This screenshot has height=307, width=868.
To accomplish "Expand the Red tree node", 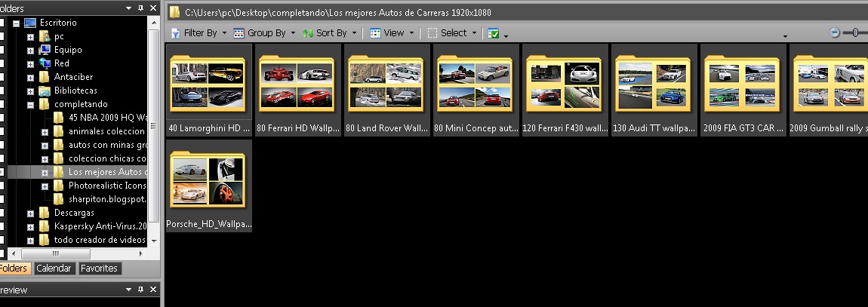I will [x=30, y=64].
